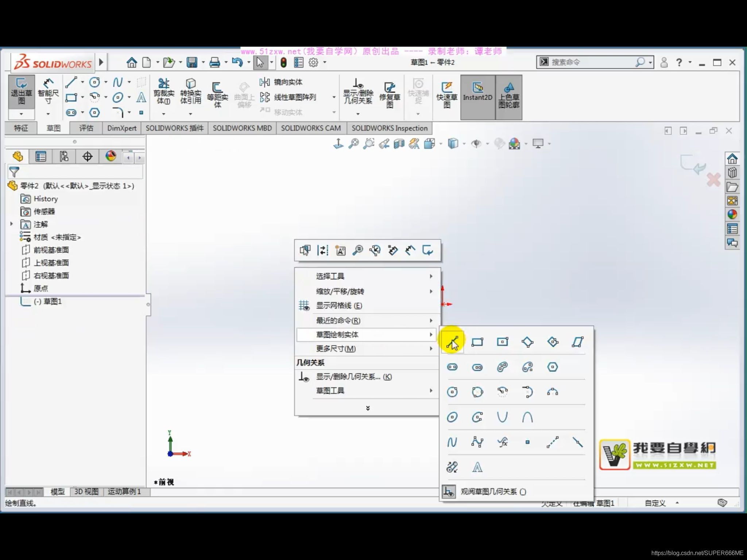Choose the Polygon tool in flyout
This screenshot has height=560, width=747.
[553, 367]
